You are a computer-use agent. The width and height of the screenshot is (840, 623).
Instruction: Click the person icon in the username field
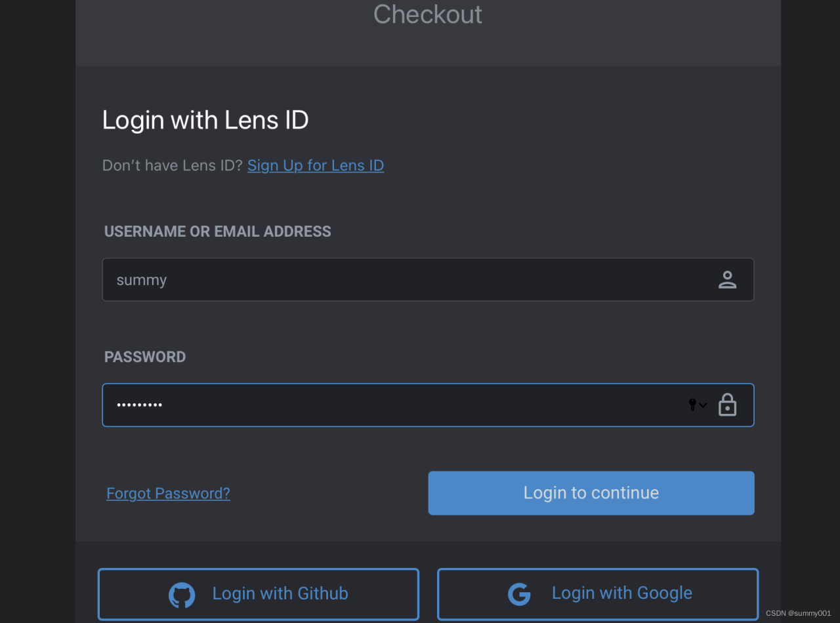tap(727, 279)
